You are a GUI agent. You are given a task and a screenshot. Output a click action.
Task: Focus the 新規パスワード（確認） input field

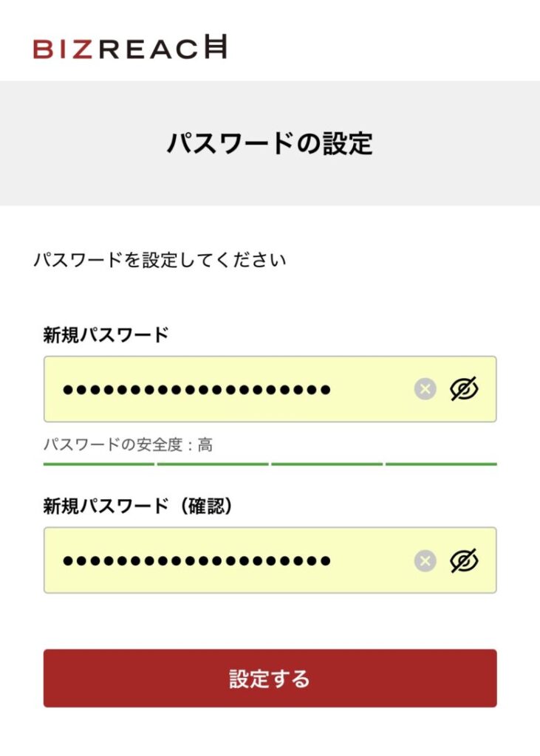369,560
